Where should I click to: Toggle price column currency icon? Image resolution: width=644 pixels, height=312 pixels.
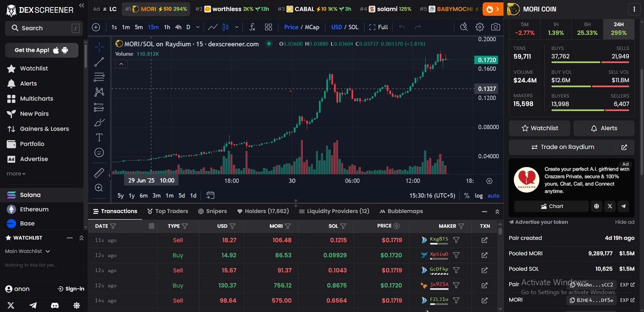397,226
